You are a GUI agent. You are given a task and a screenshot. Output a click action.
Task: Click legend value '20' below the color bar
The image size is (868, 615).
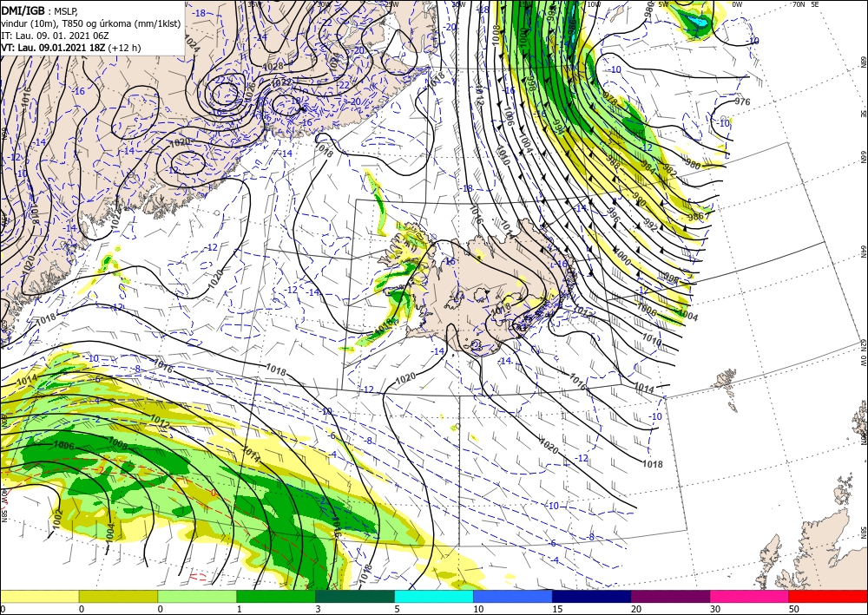coord(636,609)
